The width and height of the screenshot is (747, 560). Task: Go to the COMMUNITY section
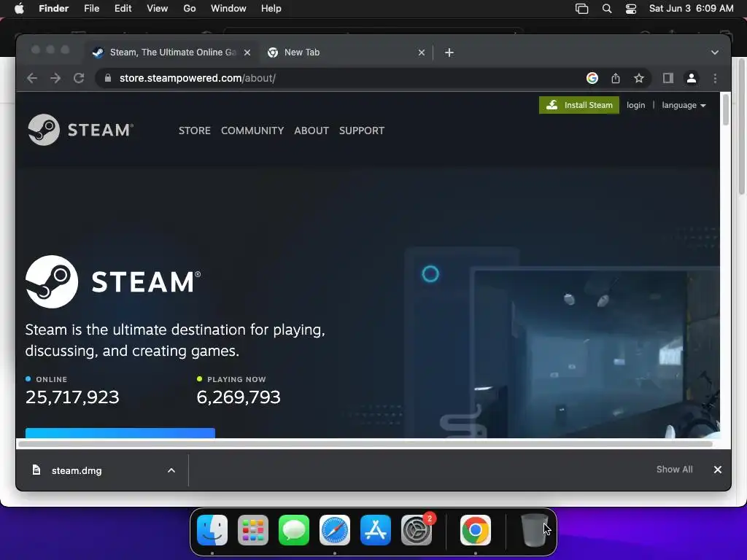pyautogui.click(x=252, y=131)
